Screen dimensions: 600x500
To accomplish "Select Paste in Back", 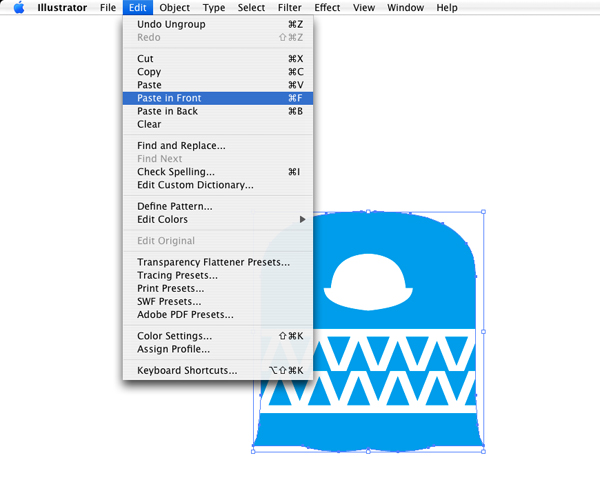I will (218, 111).
